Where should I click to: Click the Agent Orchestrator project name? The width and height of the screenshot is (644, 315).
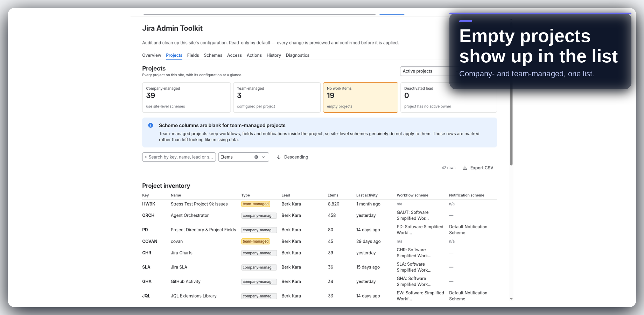190,216
